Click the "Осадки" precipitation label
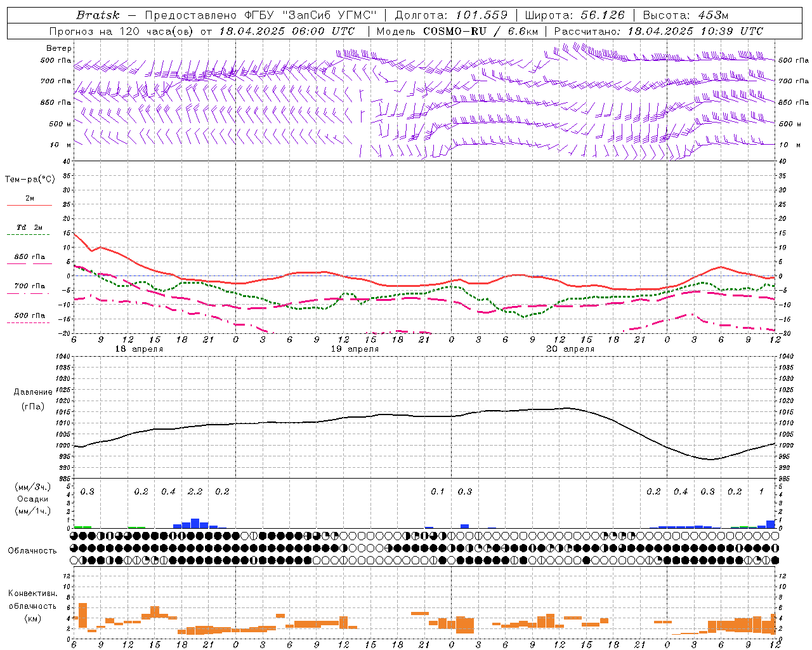The width and height of the screenshot is (812, 650). point(32,499)
